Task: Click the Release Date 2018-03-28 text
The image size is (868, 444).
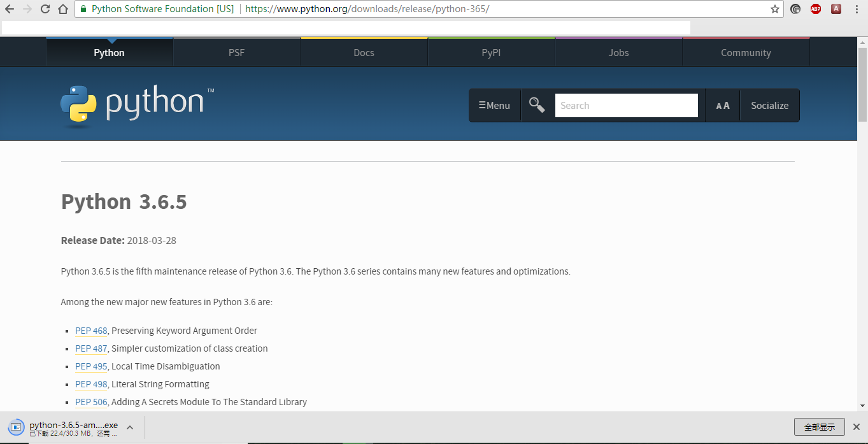Action: click(x=118, y=240)
